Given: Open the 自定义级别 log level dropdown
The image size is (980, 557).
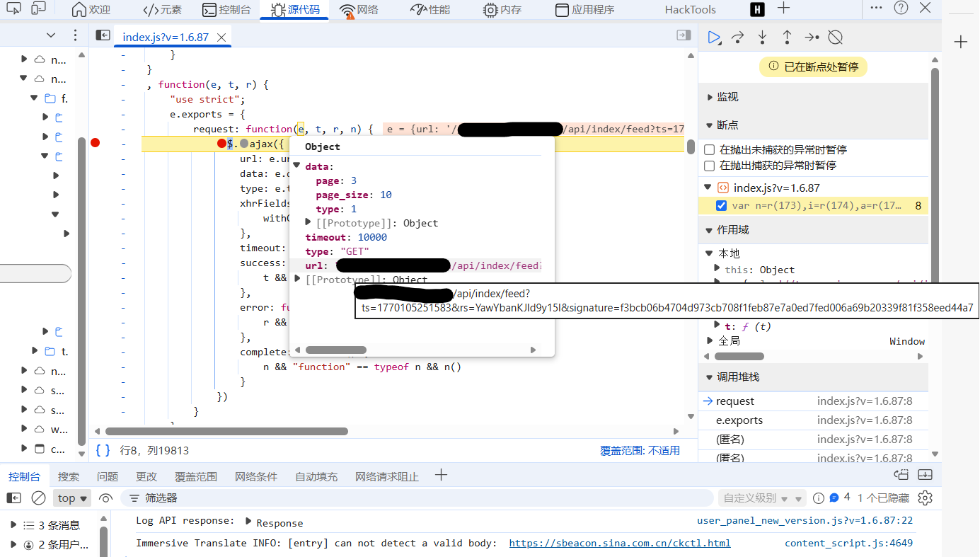Looking at the screenshot, I should (x=761, y=498).
